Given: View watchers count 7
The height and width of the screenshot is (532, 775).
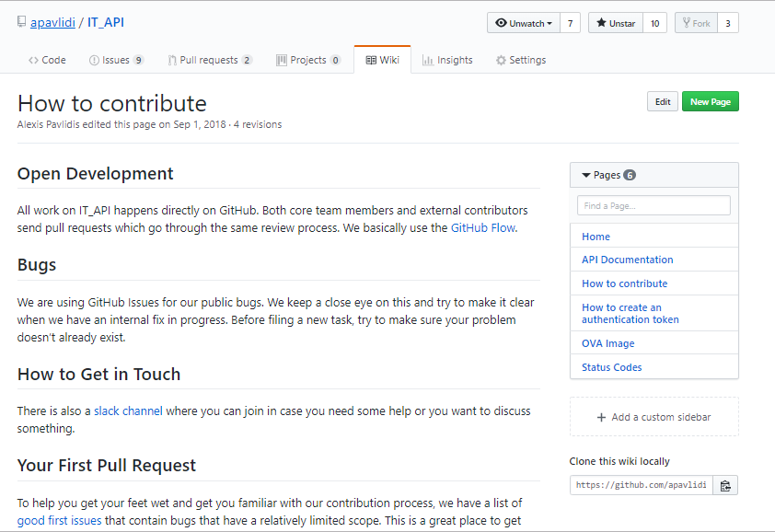Looking at the screenshot, I should [570, 23].
